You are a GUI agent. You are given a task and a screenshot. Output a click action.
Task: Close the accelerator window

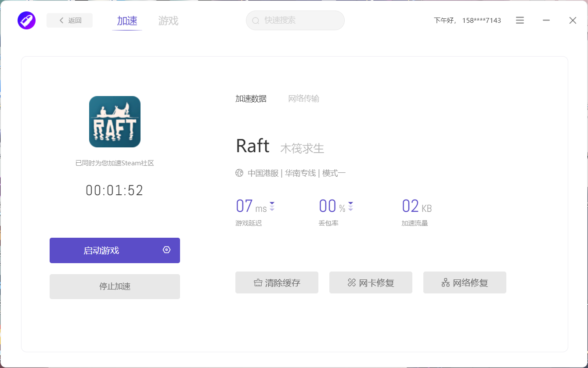tap(573, 20)
